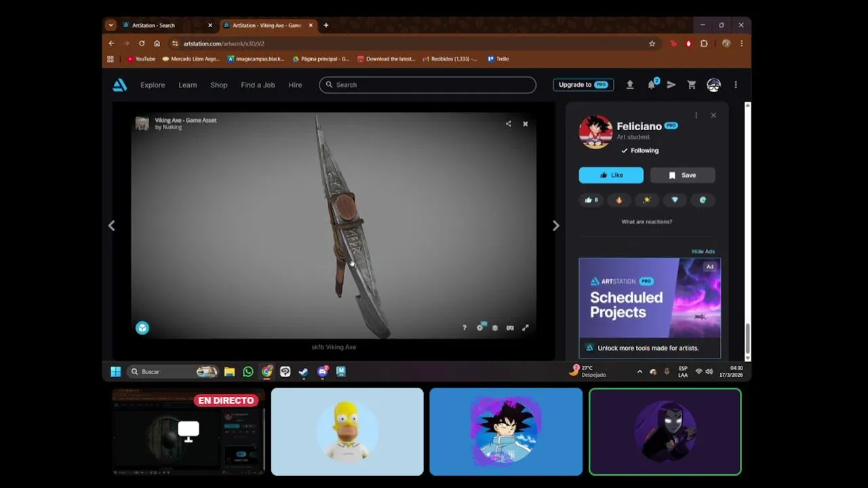The image size is (868, 488).
Task: Go to the next artwork
Action: pyautogui.click(x=556, y=226)
